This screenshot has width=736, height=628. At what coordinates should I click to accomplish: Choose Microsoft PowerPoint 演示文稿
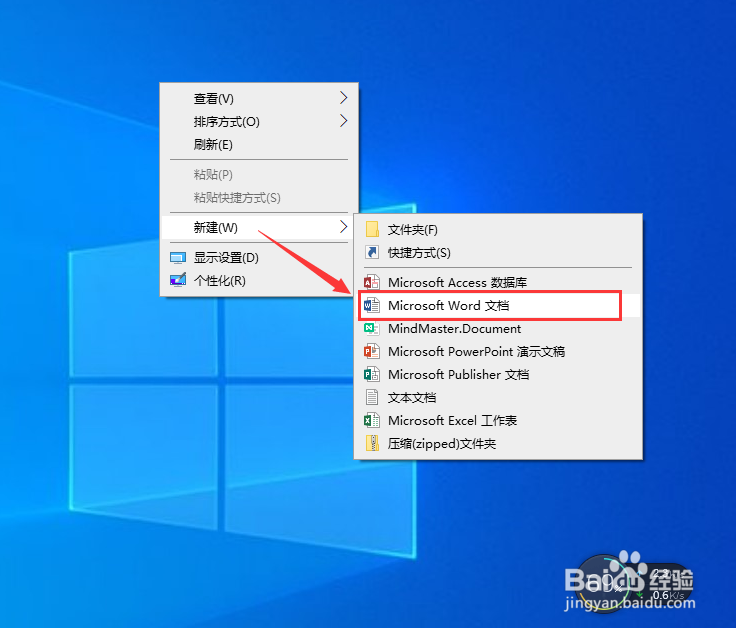[x=498, y=352]
